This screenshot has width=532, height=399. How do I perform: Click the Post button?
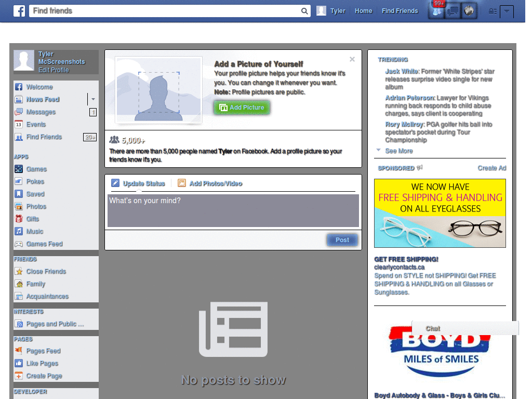click(x=342, y=240)
